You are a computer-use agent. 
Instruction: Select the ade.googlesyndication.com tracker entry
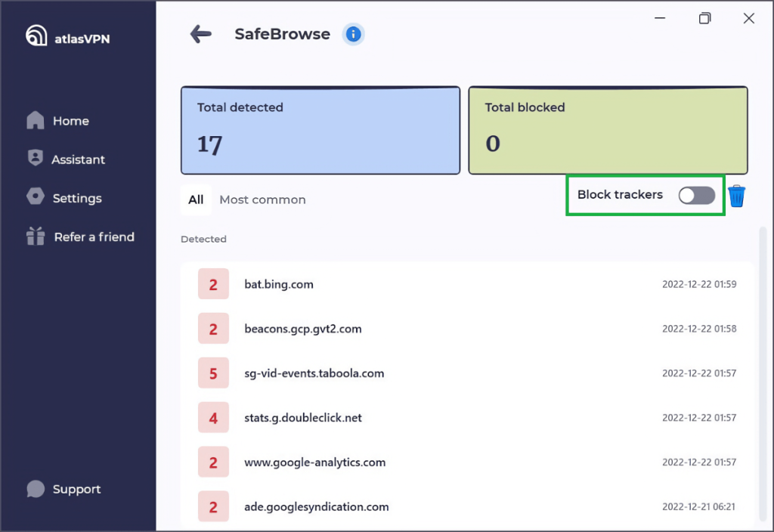467,506
